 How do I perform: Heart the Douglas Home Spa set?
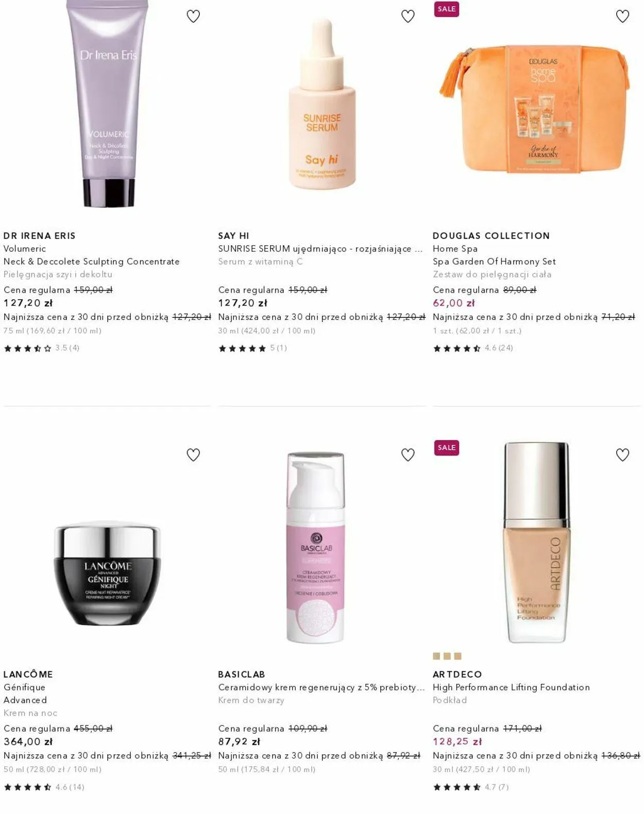coord(623,16)
